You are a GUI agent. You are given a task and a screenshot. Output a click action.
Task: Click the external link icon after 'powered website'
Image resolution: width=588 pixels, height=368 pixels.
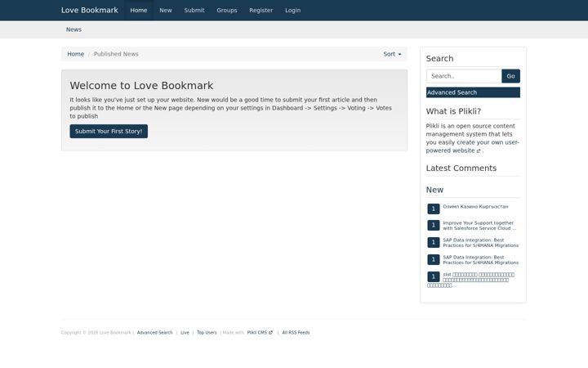479,150
